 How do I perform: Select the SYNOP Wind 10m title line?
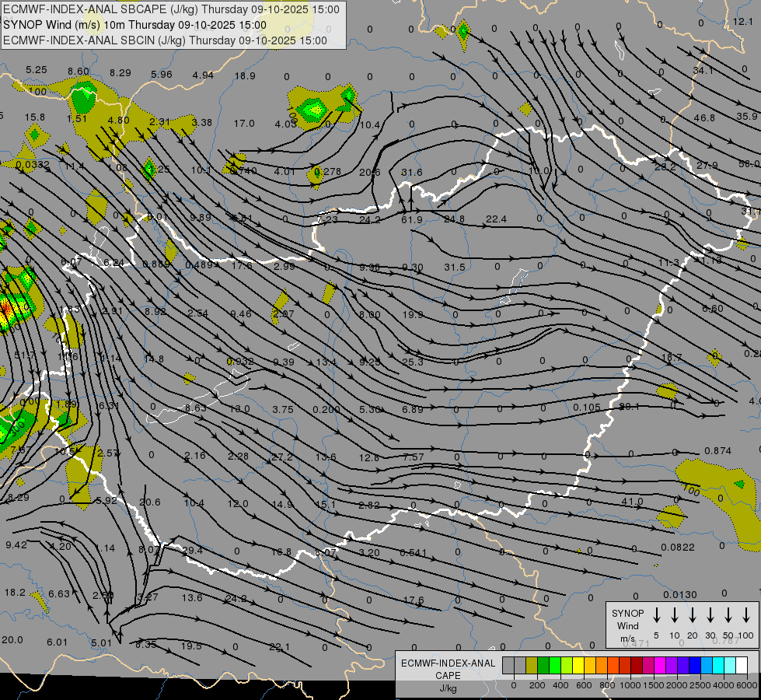coord(134,25)
